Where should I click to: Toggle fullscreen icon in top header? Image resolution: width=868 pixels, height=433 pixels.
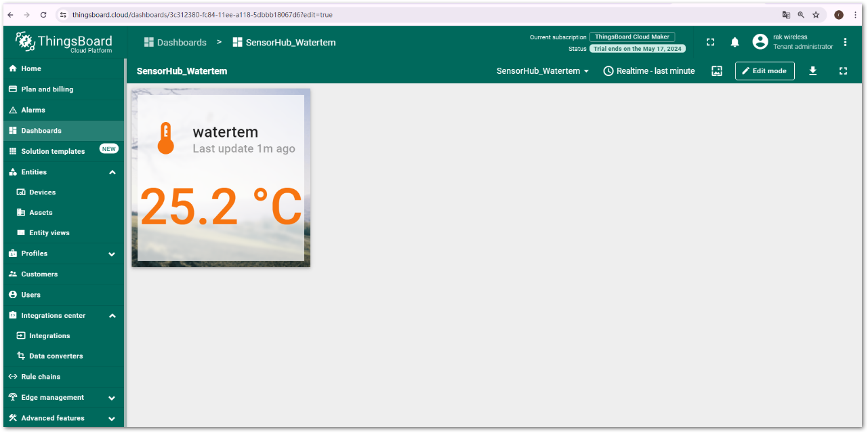[x=710, y=42]
